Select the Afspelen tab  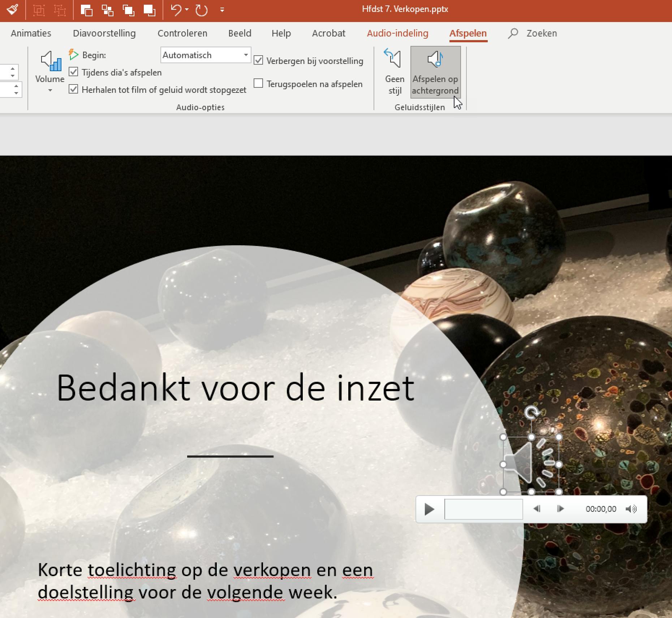(x=468, y=33)
